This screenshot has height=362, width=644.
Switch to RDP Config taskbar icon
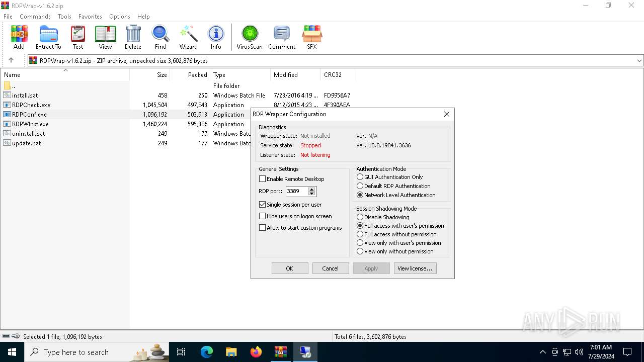[305, 352]
